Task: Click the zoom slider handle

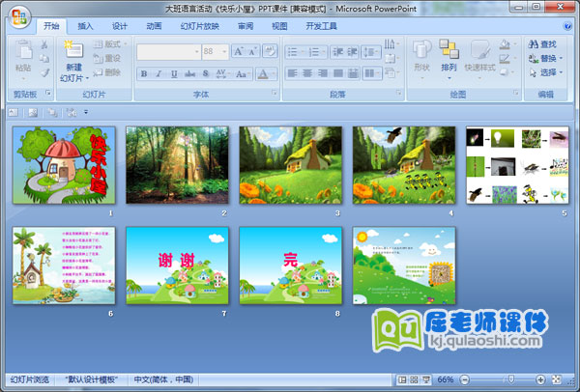Action: coord(510,379)
